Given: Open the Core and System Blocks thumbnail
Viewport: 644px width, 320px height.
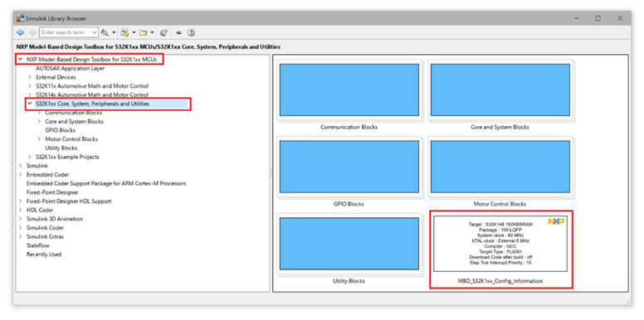Looking at the screenshot, I should click(x=500, y=90).
